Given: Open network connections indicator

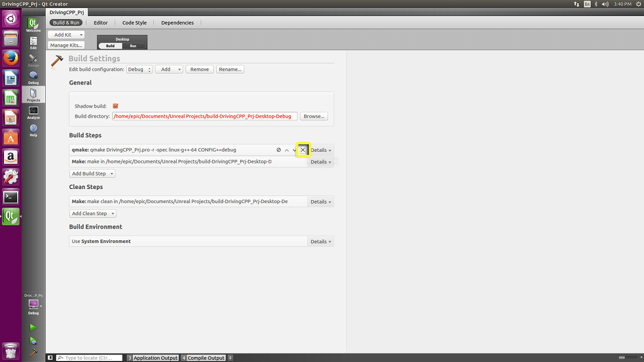Looking at the screenshot, I should (576, 4).
